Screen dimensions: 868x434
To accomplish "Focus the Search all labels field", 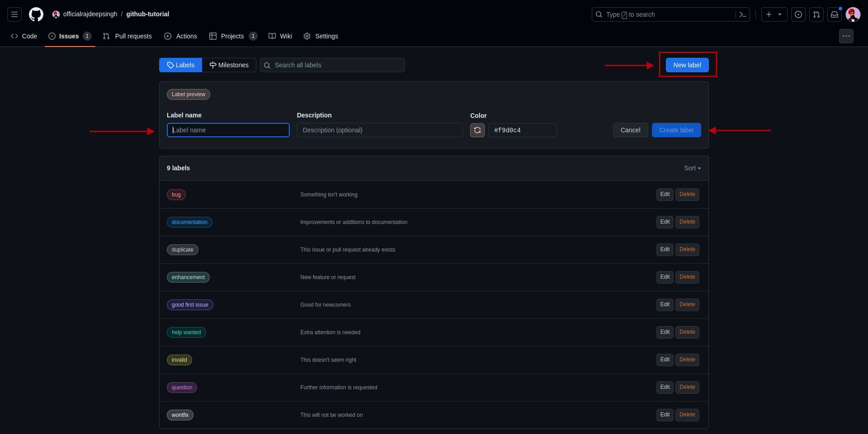I will (332, 65).
